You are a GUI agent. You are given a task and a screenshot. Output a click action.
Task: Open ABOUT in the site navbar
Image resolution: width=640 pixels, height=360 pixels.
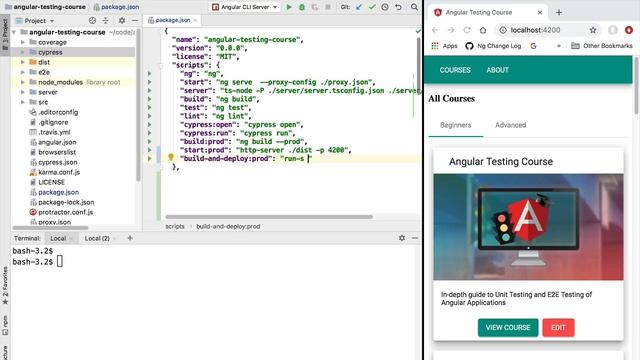[498, 70]
